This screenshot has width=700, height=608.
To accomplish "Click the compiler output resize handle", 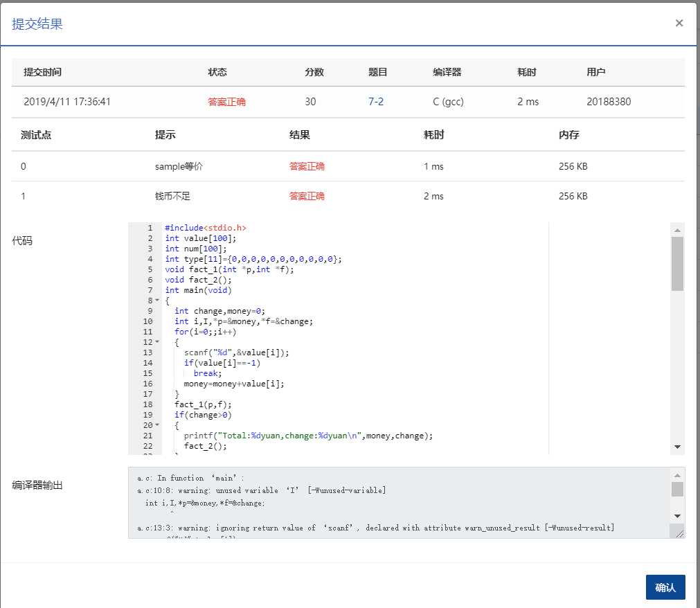I will point(679,533).
